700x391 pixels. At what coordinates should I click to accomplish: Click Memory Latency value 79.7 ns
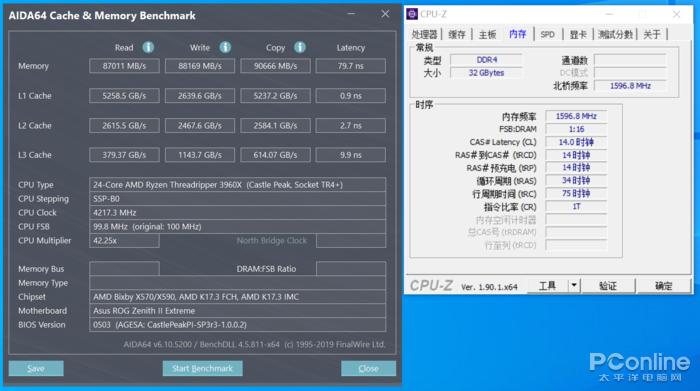point(350,66)
